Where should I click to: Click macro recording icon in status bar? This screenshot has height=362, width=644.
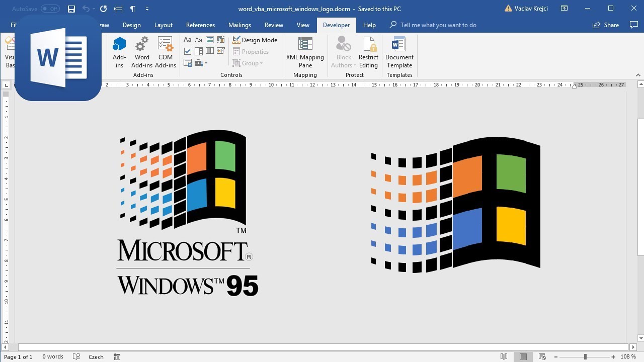coord(117,356)
